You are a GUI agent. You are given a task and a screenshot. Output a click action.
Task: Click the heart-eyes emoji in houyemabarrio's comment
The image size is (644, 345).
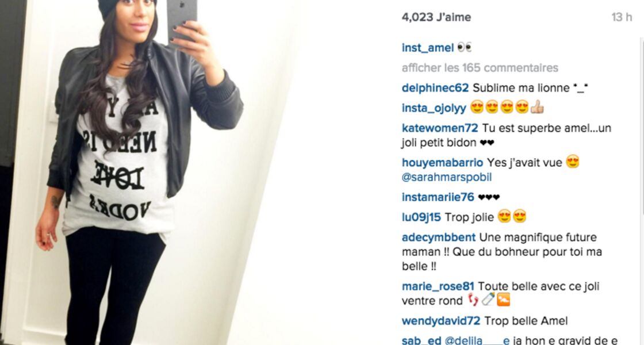click(573, 162)
